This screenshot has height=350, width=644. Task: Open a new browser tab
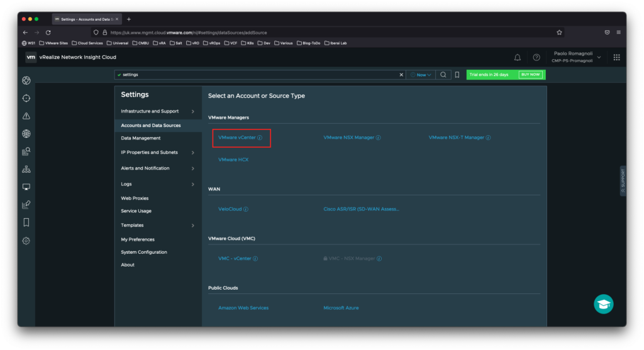pos(128,19)
